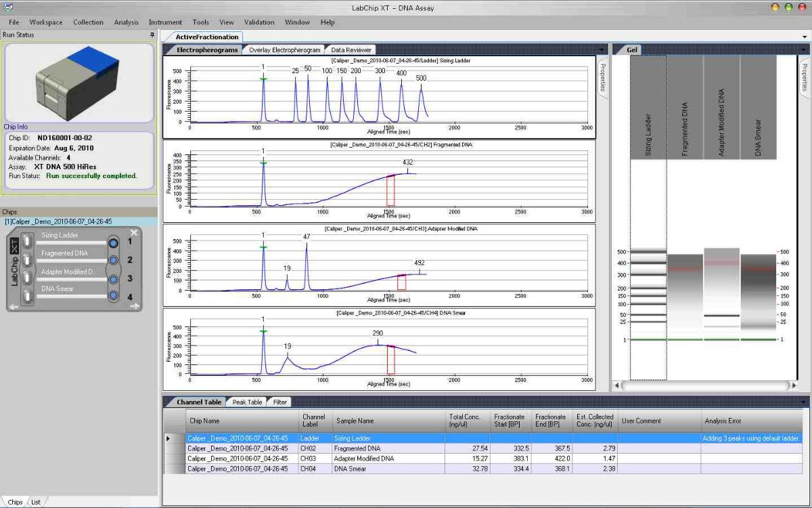Open the Channel Table panel dropdown arrow
Image resolution: width=812 pixels, height=508 pixels.
point(804,402)
